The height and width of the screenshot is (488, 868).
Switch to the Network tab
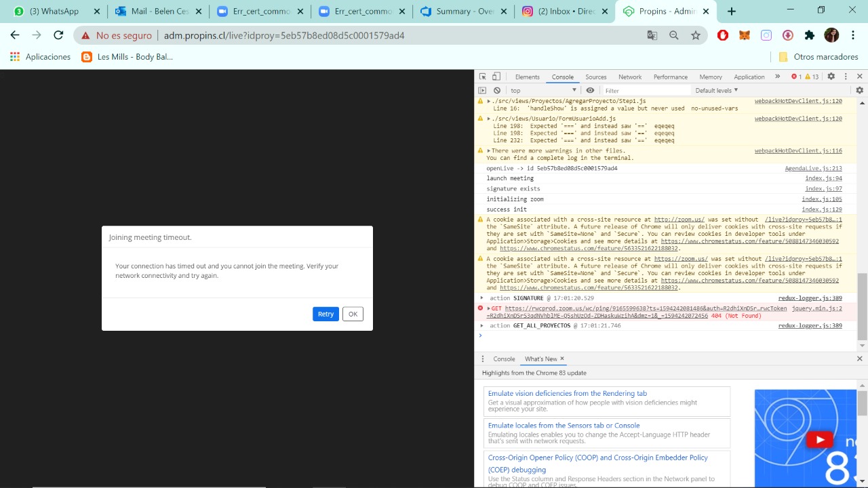630,77
